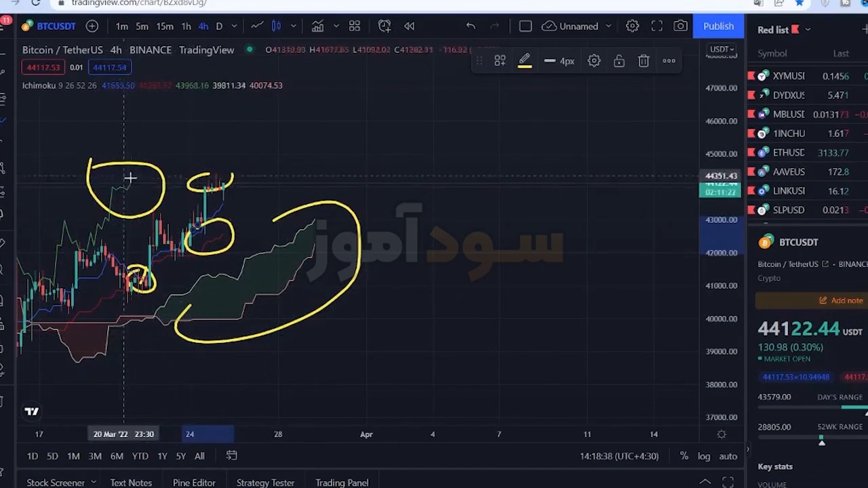The image size is (868, 488).
Task: Select the ETHUSD watchlist row
Action: [x=808, y=152]
